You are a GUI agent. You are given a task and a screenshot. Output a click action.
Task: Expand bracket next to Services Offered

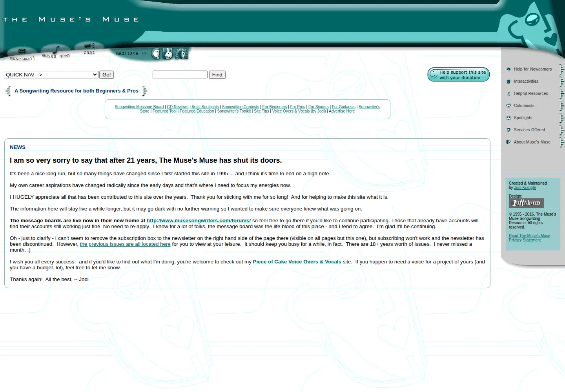point(561,130)
